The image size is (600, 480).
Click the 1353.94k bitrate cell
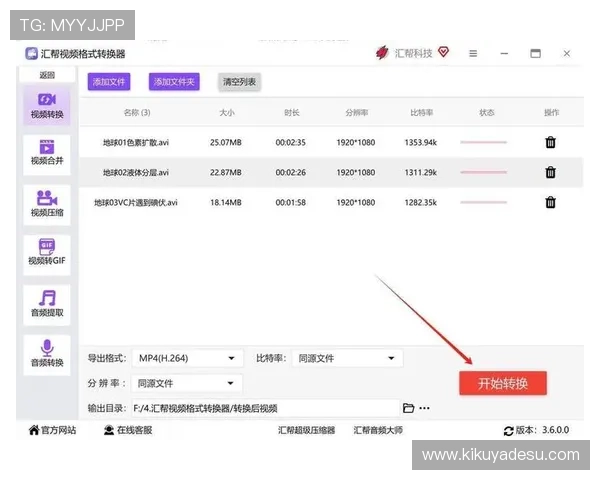(x=421, y=143)
